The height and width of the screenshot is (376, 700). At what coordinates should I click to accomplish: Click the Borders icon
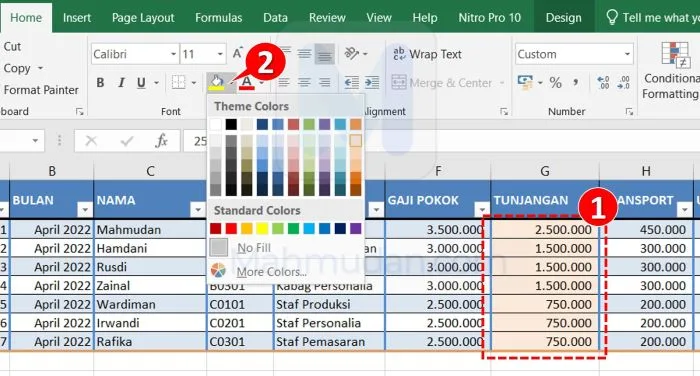(x=179, y=83)
